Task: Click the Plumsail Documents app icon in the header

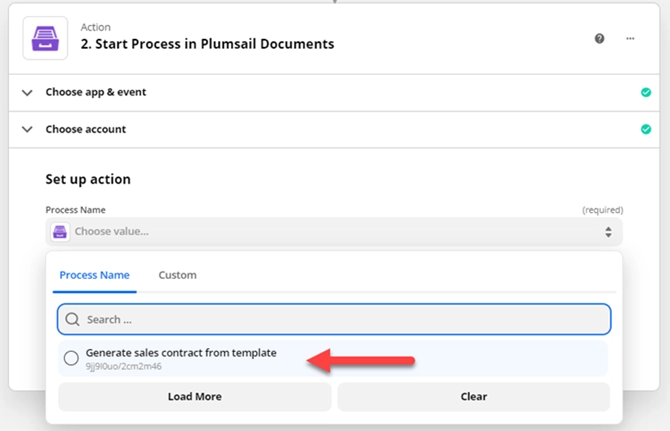Action: 45,38
